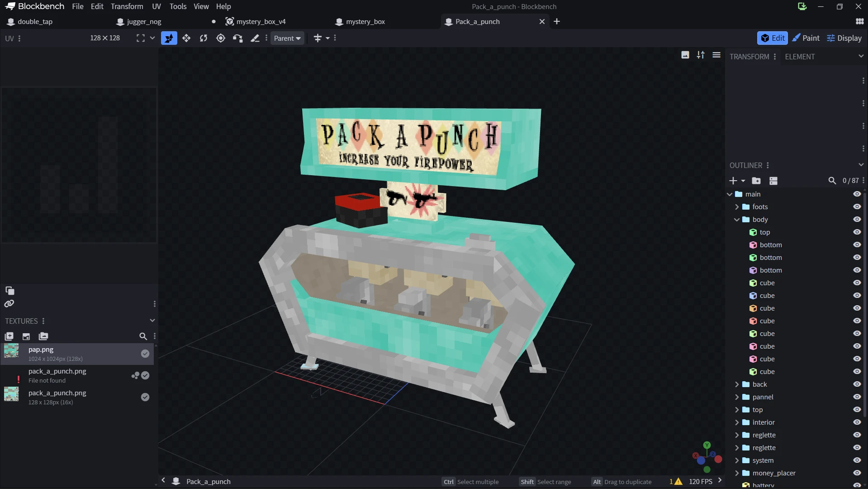Collapse the main group
This screenshot has width=868, height=489.
(x=730, y=194)
